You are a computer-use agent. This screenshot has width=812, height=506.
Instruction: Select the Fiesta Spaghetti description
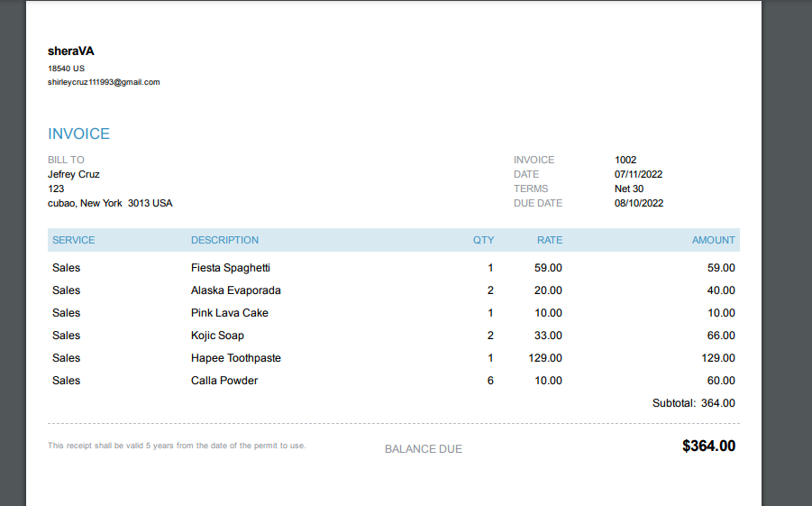click(x=231, y=268)
